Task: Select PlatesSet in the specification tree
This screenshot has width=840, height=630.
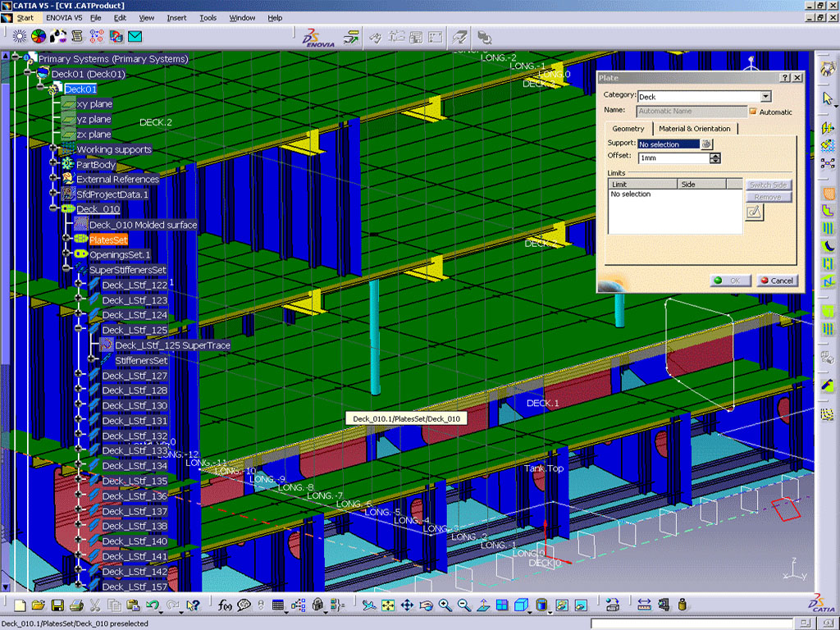Action: pos(108,240)
